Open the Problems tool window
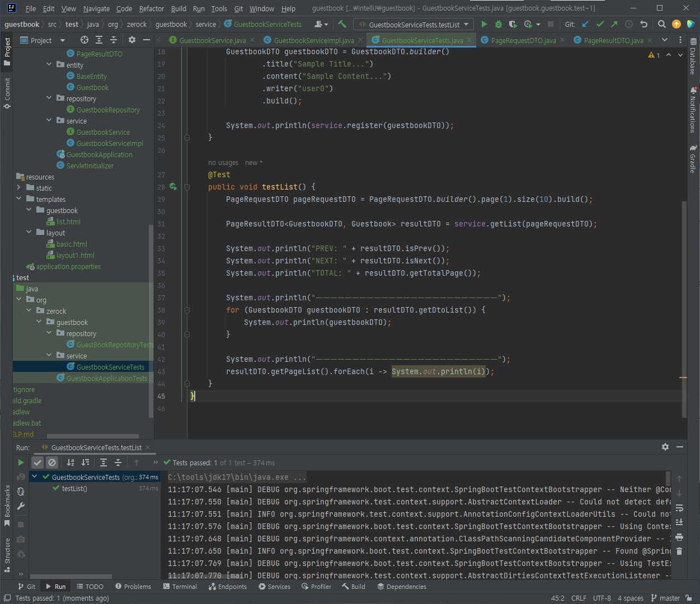This screenshot has width=700, height=604. (x=133, y=587)
